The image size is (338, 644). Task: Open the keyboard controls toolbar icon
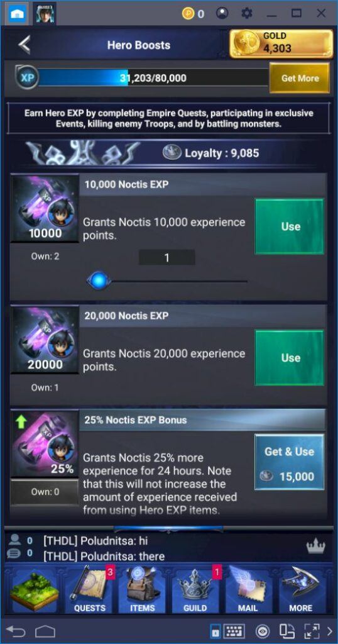pos(234,631)
